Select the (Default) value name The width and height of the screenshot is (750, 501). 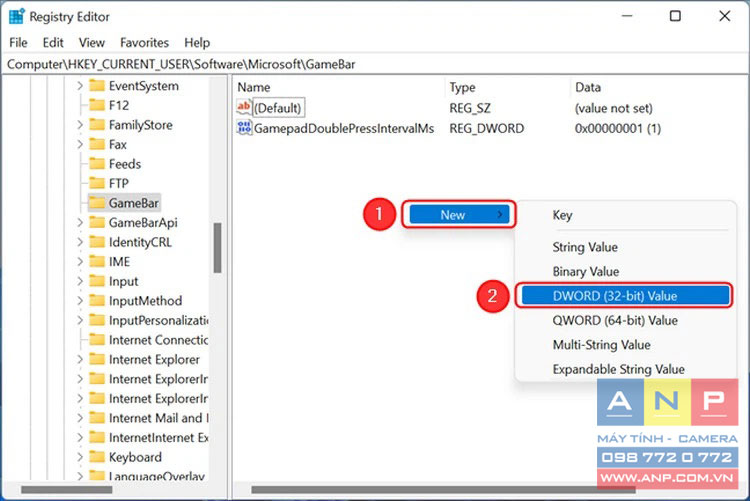click(x=278, y=108)
